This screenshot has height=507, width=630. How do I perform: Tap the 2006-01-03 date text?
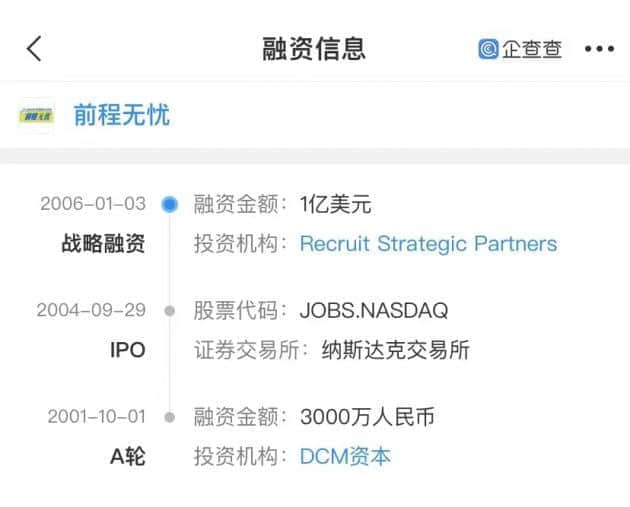(x=93, y=204)
